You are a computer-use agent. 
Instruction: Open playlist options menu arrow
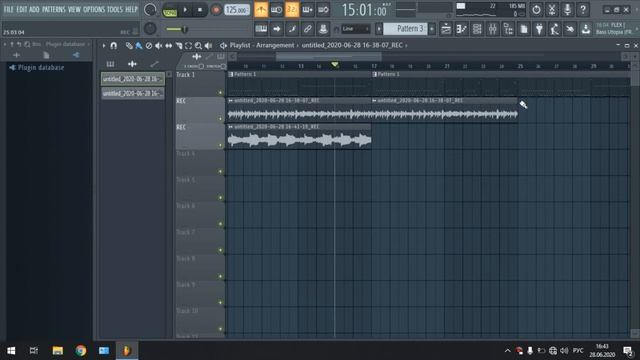(x=104, y=46)
